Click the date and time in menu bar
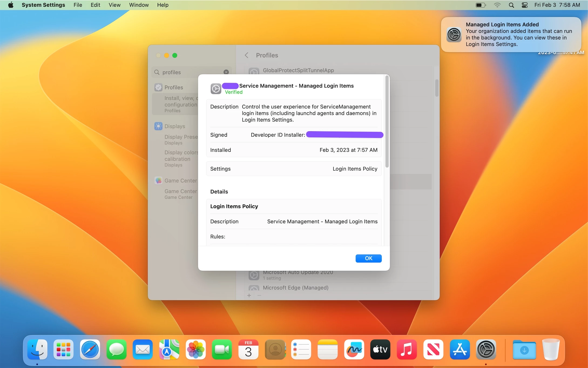This screenshot has width=588, height=368. tap(557, 5)
